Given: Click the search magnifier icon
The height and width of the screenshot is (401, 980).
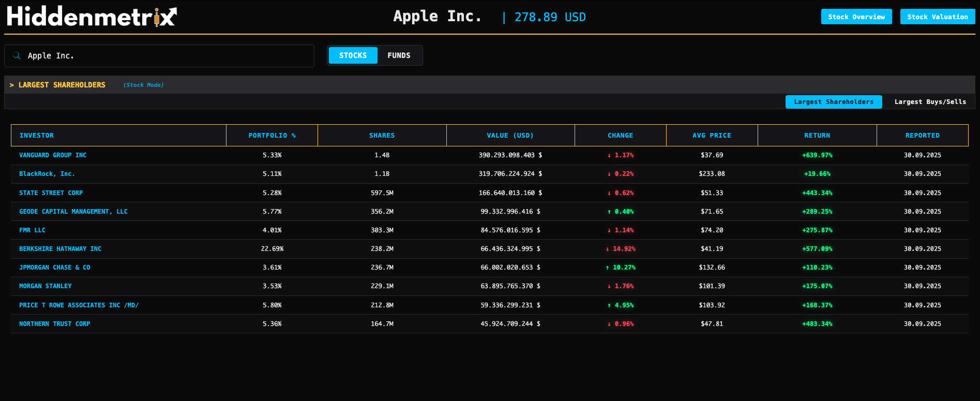Looking at the screenshot, I should tap(17, 56).
